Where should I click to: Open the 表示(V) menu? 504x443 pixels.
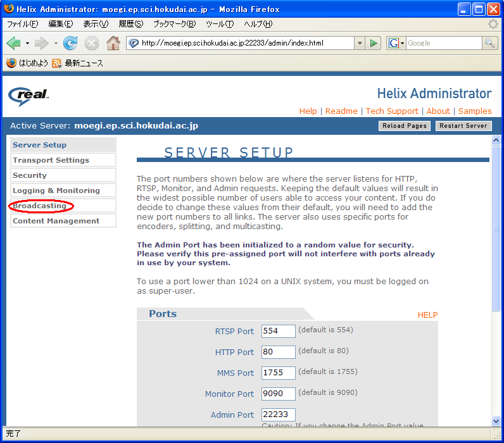coord(96,24)
